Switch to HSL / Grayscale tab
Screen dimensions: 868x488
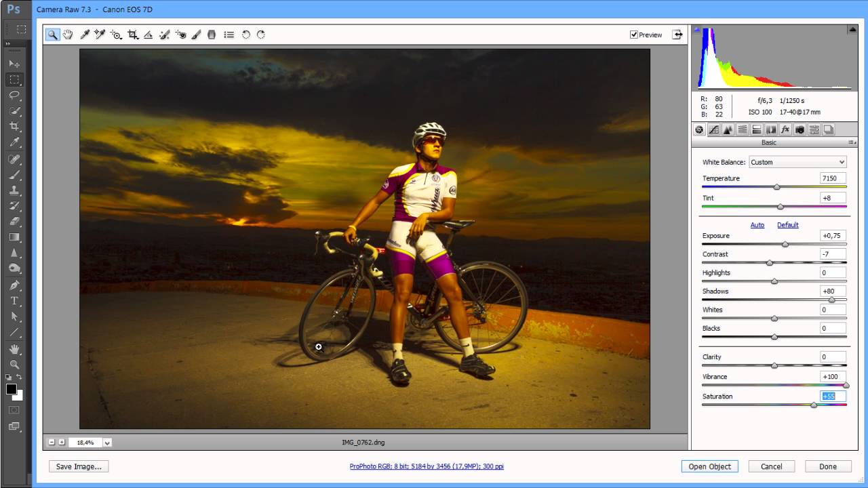[743, 129]
